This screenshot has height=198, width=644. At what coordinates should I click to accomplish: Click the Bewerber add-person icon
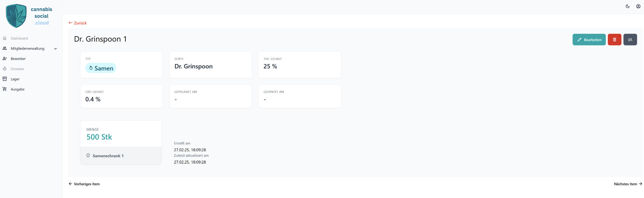[5, 59]
